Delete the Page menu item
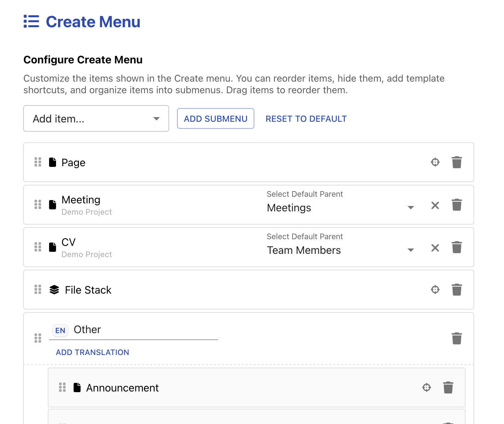Screen dimensions: 504x424 click(457, 162)
